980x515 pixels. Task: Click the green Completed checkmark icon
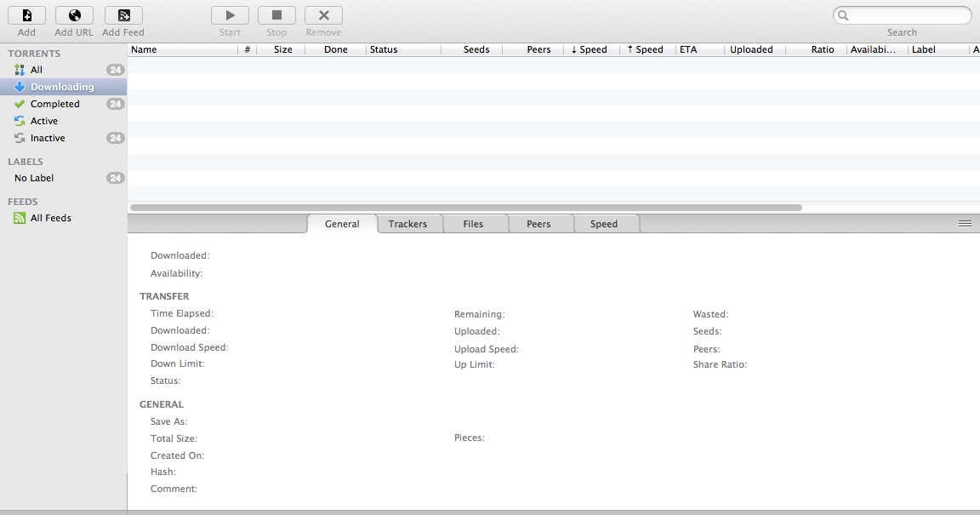(x=20, y=104)
